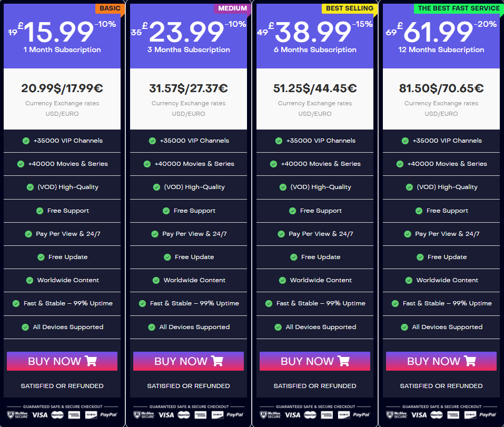Click the cart icon in the 12 Months Buy Now button
Viewport: 504px width, 427px height.
(470, 361)
